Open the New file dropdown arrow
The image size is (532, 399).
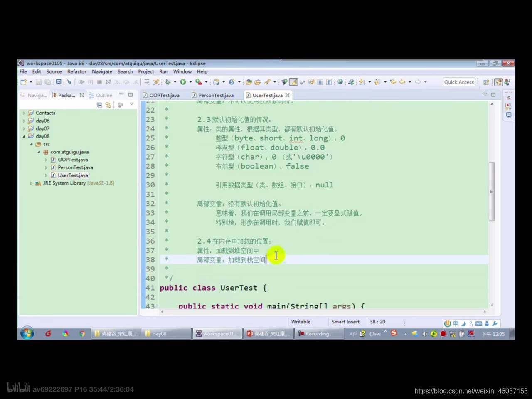tap(30, 82)
